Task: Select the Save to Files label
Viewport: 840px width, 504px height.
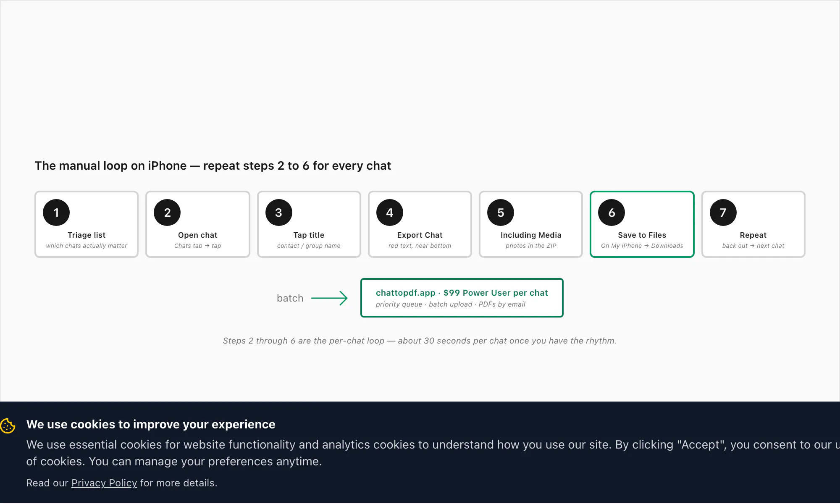Action: pos(642,235)
